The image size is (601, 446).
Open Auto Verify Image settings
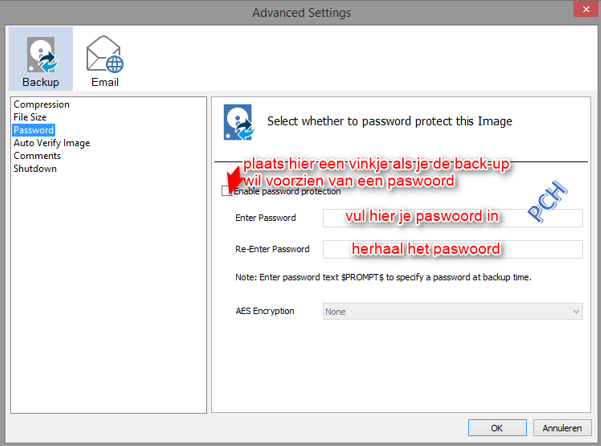[x=51, y=143]
